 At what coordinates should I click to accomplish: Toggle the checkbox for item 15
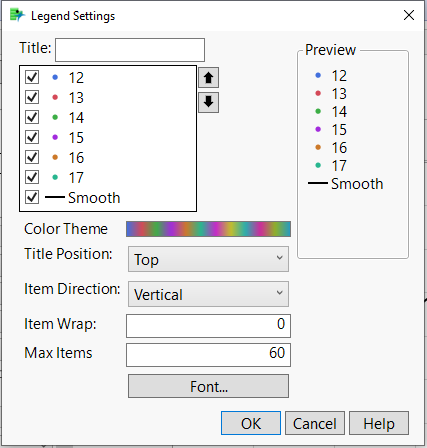coord(32,137)
